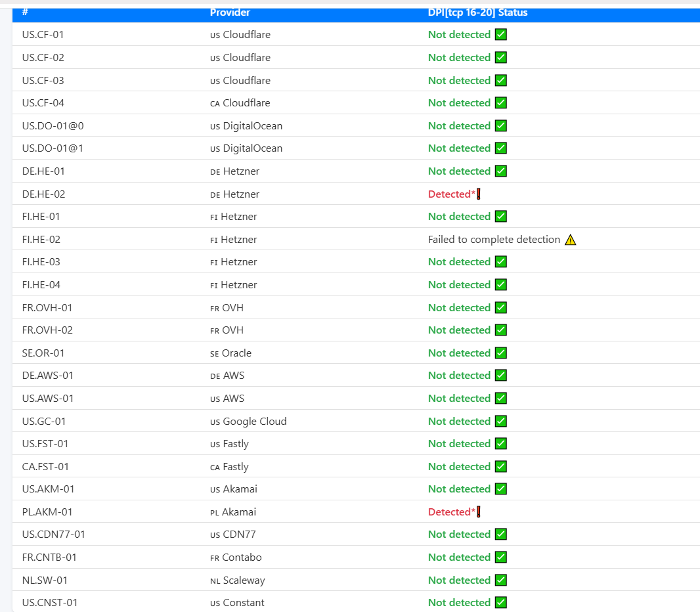Select the DE.HE-02 identifier cell
Viewport: 700px width, 612px height.
tap(43, 194)
